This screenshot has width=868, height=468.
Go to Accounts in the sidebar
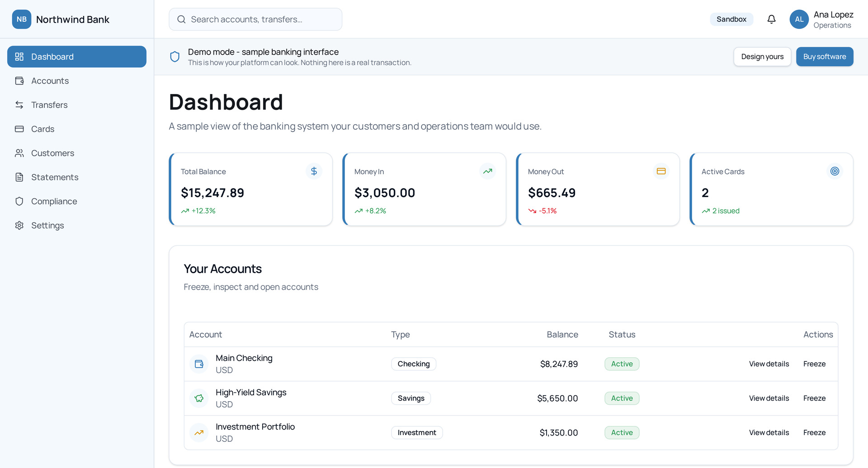pyautogui.click(x=77, y=81)
